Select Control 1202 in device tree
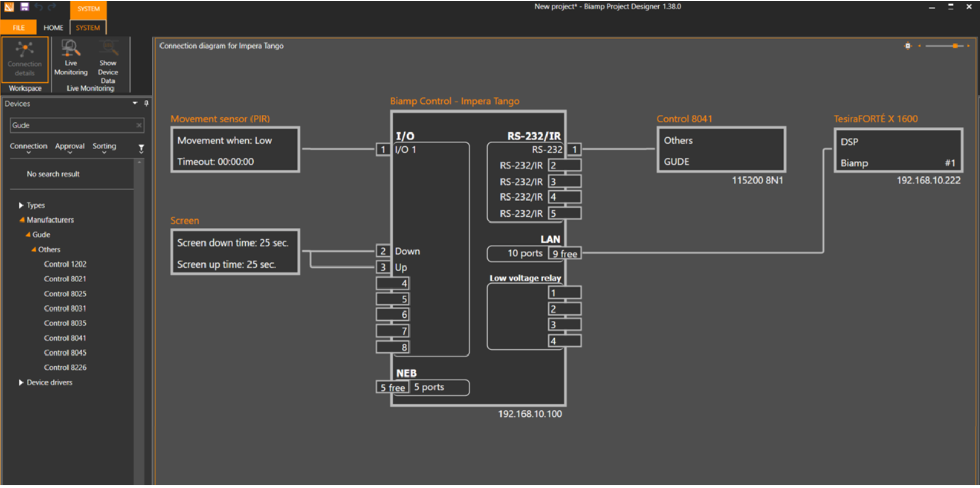The height and width of the screenshot is (488, 980). coord(65,264)
